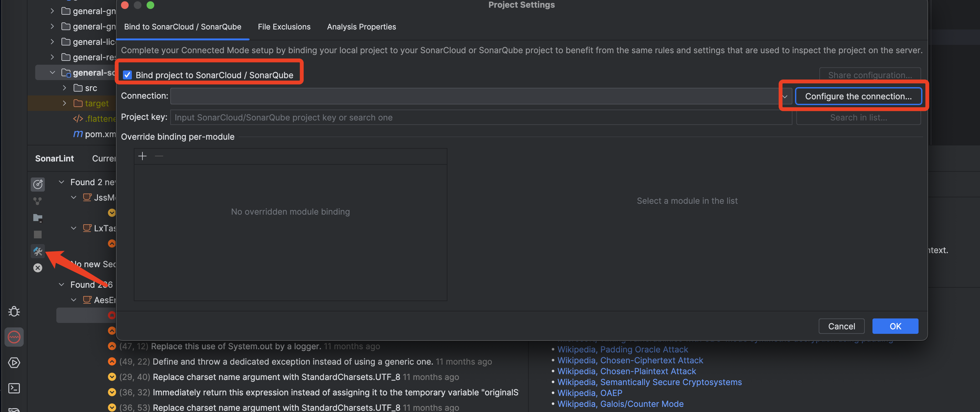980x412 pixels.
Task: Open Wikipedia, OAEP link
Action: pos(590,392)
